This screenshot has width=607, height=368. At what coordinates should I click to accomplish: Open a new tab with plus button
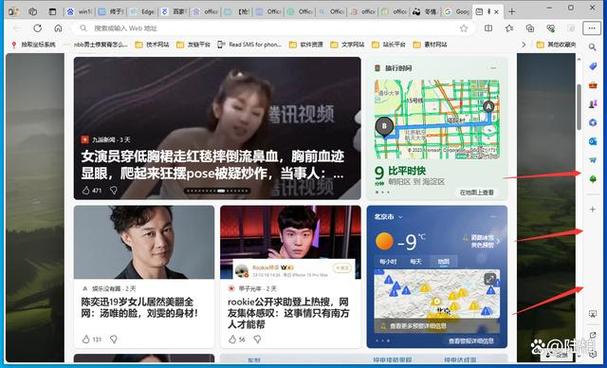pyautogui.click(x=512, y=12)
